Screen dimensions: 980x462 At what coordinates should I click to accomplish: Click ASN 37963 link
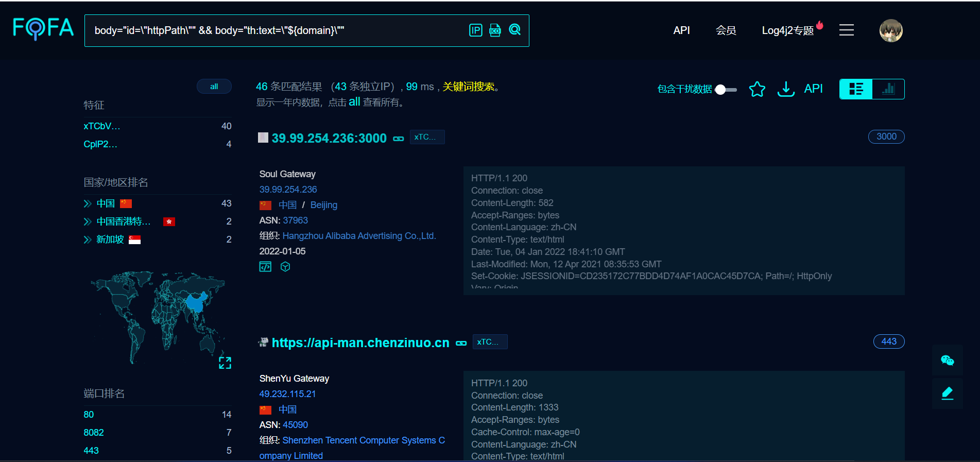tap(296, 220)
